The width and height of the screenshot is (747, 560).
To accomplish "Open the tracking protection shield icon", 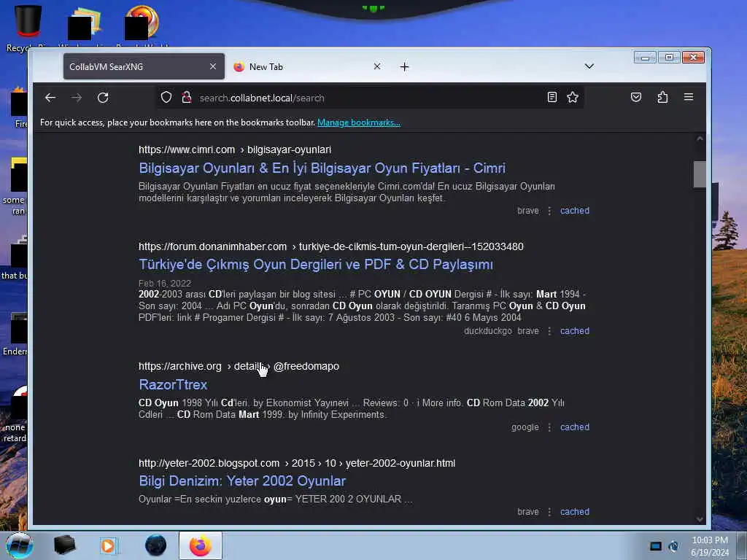I will (166, 98).
